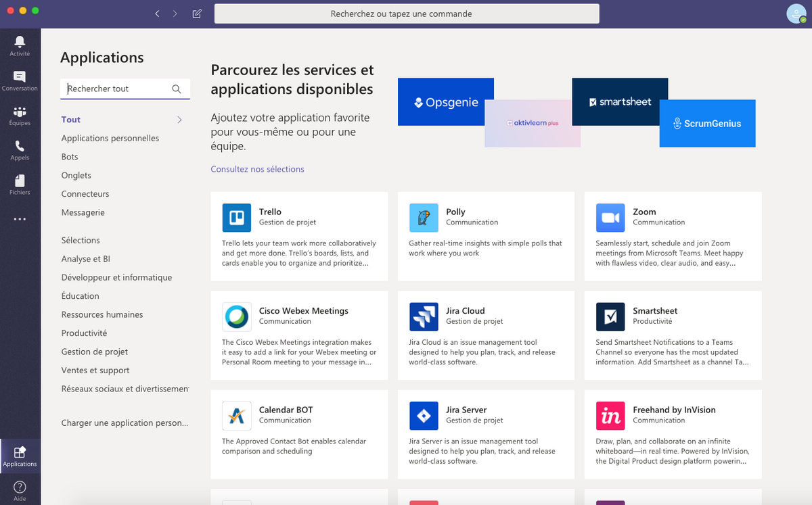Click the Cisco Webex Meetings title
Viewport: 812px width, 505px height.
304,311
